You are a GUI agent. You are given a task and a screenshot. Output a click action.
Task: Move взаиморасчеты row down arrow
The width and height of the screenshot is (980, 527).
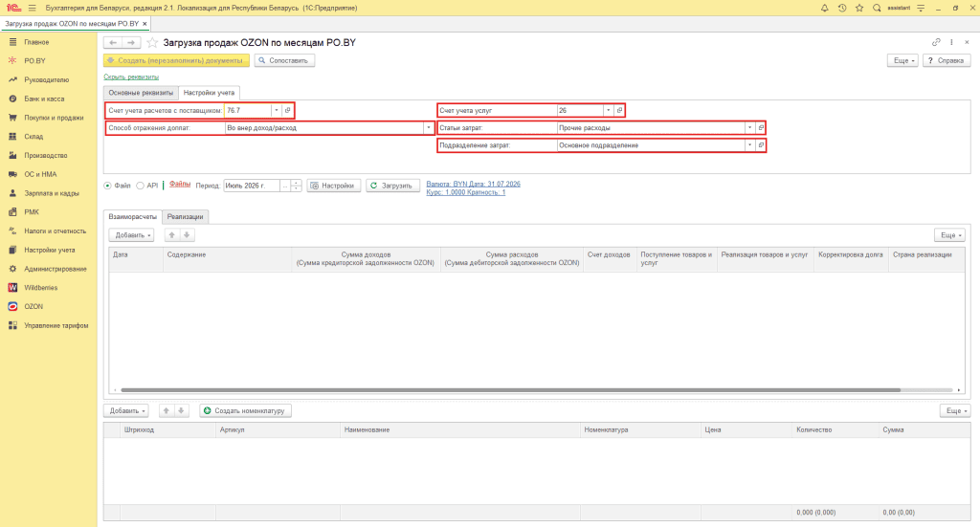tap(187, 234)
